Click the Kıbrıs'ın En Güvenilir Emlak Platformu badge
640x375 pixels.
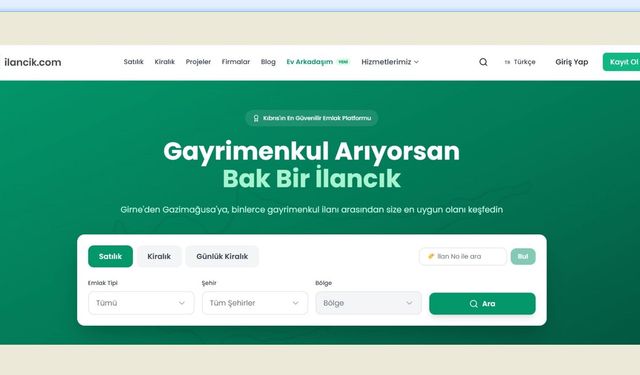point(312,118)
